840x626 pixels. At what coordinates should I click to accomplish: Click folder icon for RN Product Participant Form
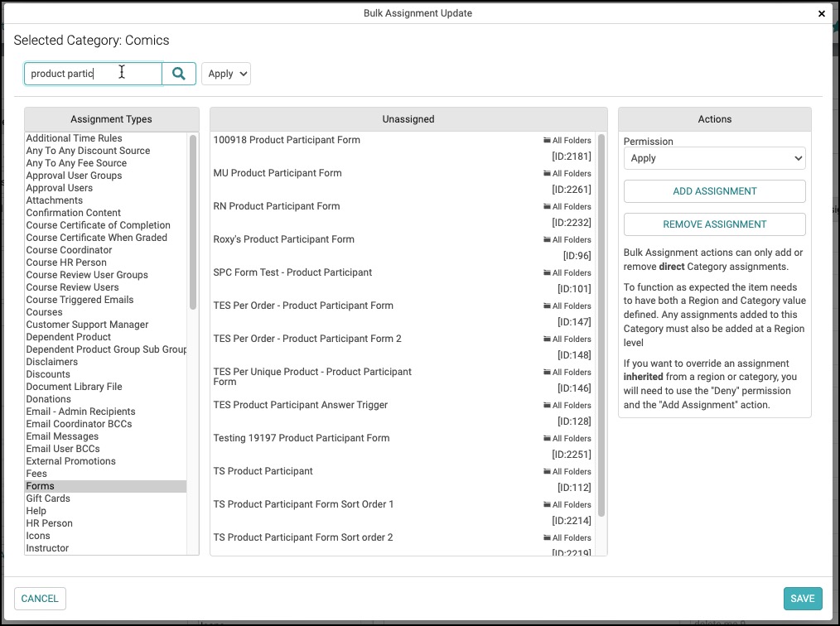(547, 207)
